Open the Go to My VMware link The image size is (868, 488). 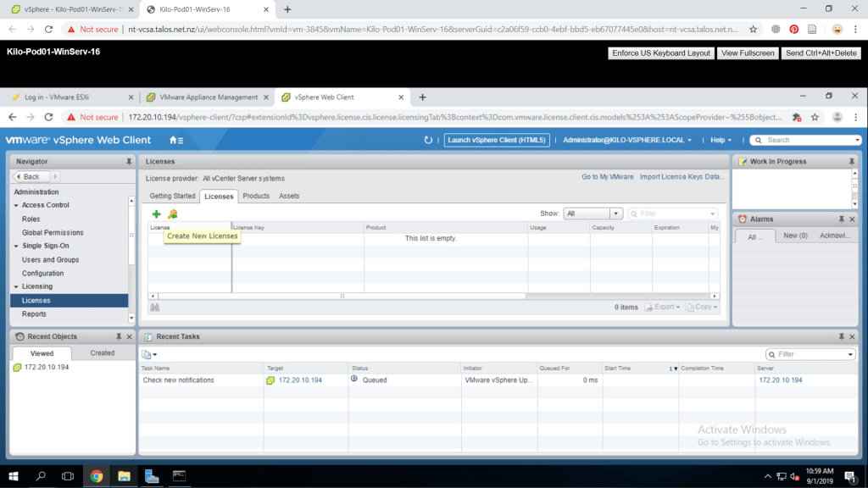coord(607,177)
